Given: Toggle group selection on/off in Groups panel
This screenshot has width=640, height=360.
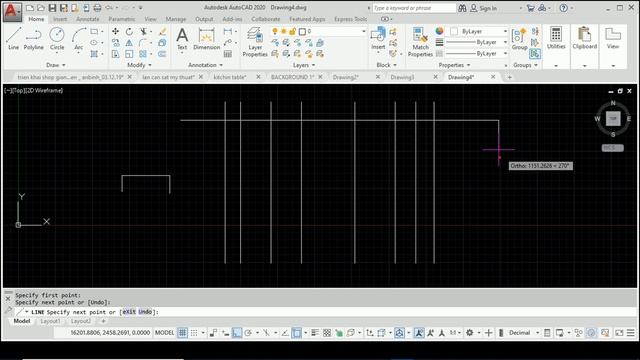Looking at the screenshot, I should click(x=535, y=54).
